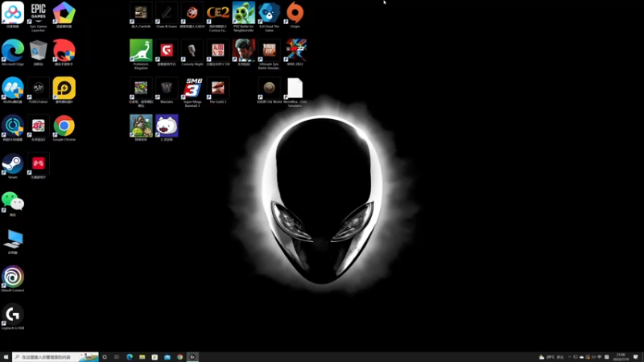Open the red swirl Tencent assistant icon
644x362 pixels.
pos(64,51)
